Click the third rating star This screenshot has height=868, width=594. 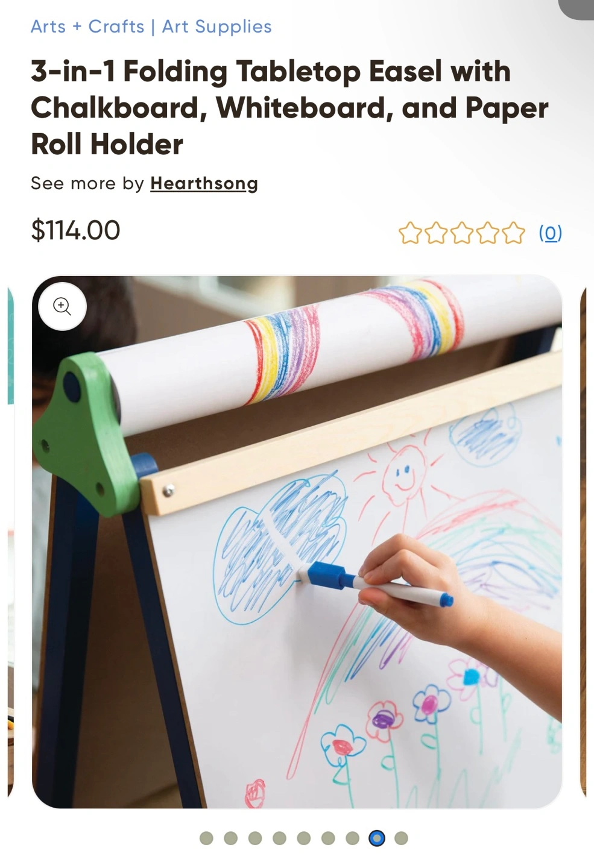click(x=462, y=233)
